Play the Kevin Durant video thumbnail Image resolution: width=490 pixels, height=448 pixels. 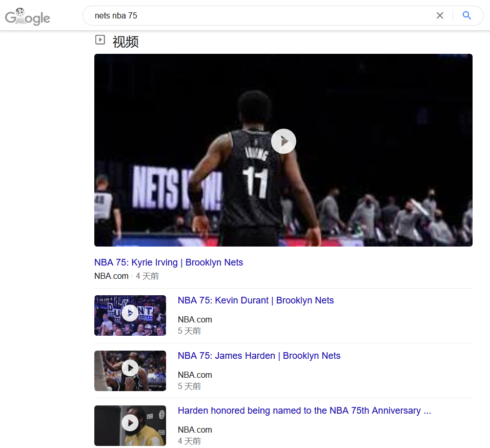coord(130,315)
